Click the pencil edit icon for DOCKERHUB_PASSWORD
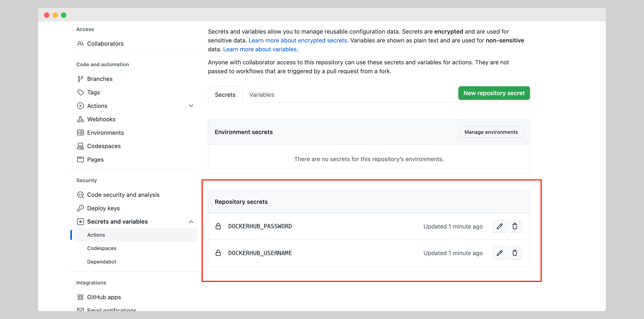The width and height of the screenshot is (644, 319). point(499,226)
